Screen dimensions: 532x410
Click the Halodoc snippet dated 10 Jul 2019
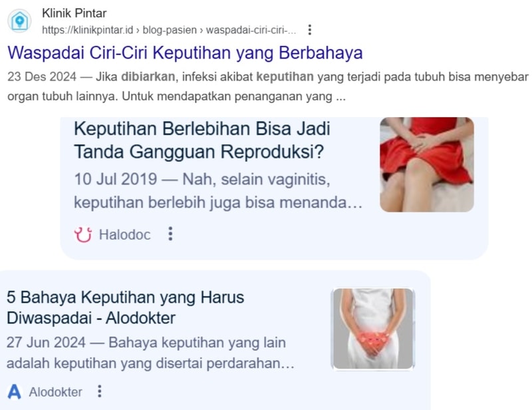(218, 191)
